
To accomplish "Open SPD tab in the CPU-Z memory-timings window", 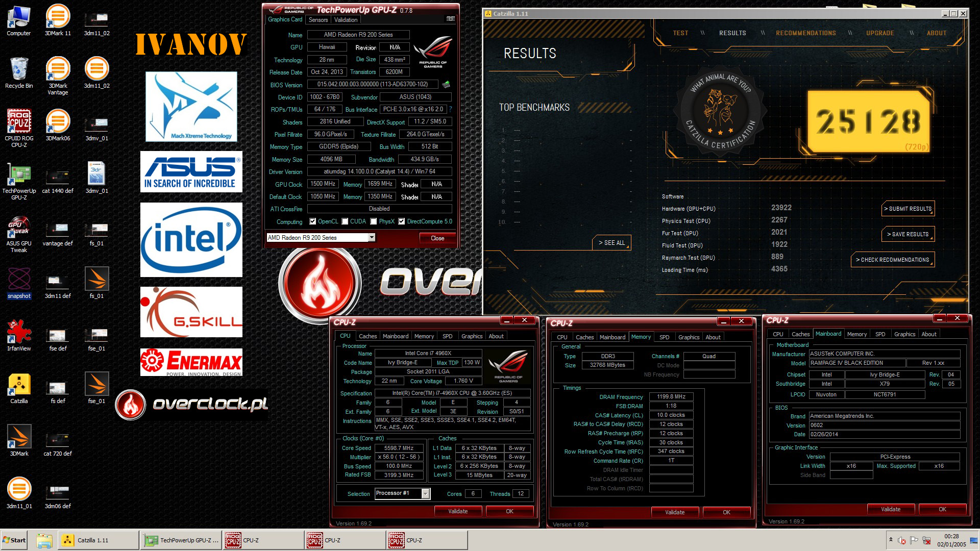I will click(664, 337).
